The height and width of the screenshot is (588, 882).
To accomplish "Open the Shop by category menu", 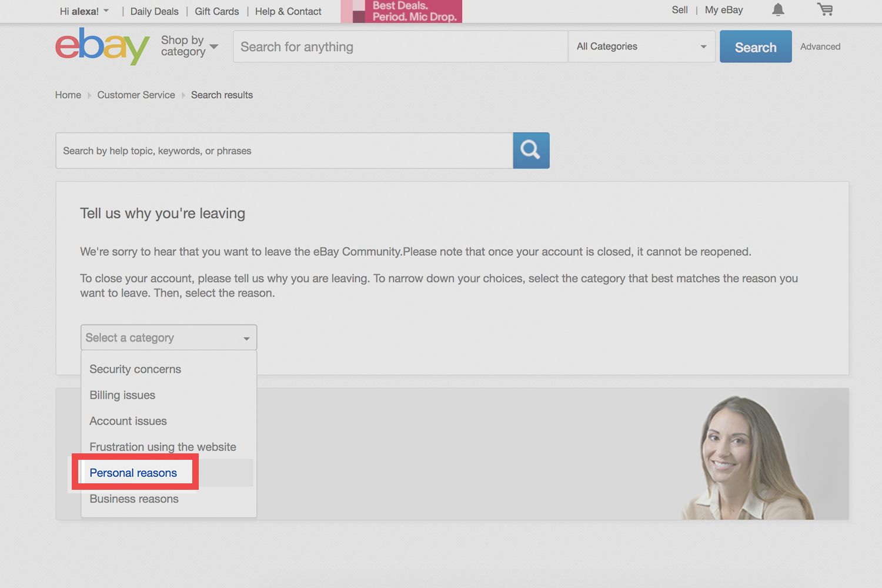I will [x=189, y=46].
